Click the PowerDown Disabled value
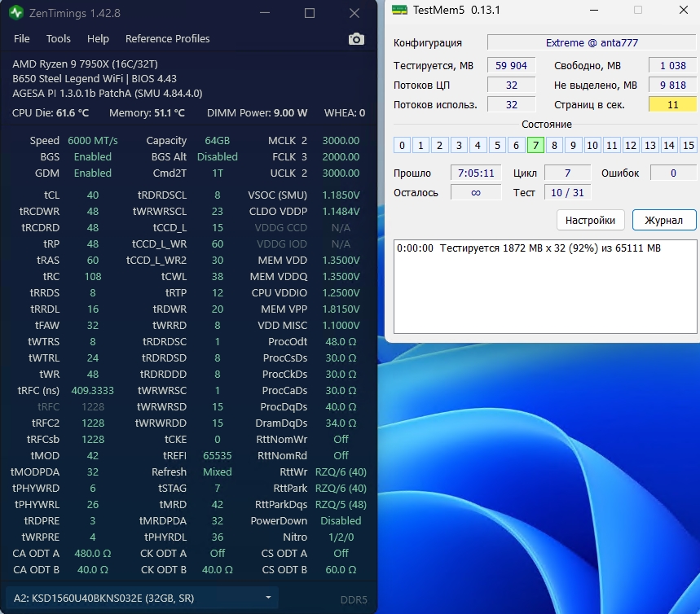The width and height of the screenshot is (700, 614). [341, 520]
